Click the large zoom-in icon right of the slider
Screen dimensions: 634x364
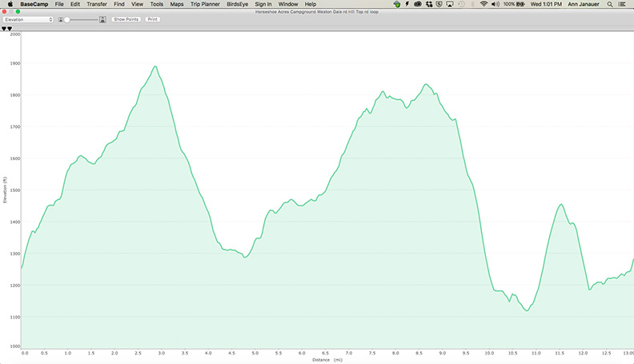click(102, 18)
